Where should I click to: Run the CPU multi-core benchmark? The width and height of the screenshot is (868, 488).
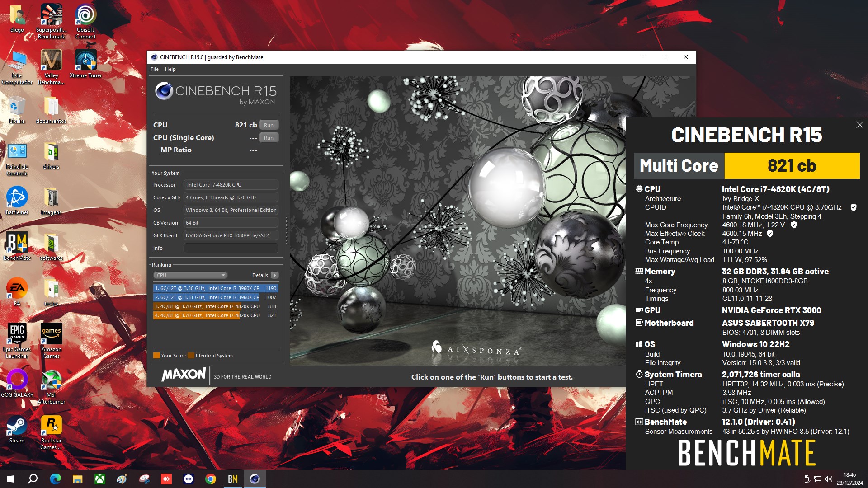coord(269,125)
